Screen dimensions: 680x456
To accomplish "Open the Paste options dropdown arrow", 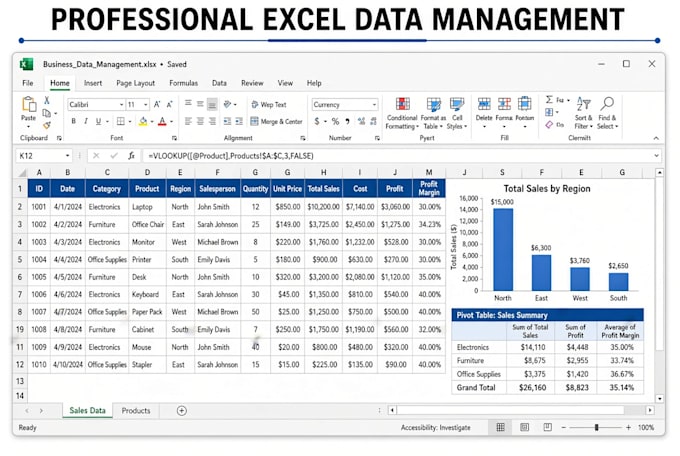I will pyautogui.click(x=29, y=127).
